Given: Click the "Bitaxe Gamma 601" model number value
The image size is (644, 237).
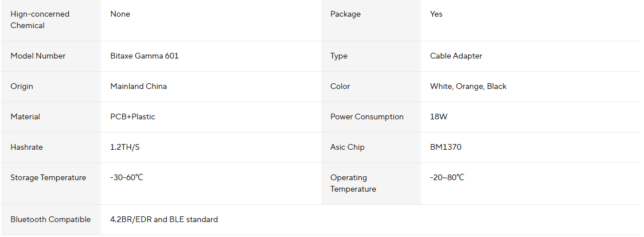Looking at the screenshot, I should [x=144, y=56].
